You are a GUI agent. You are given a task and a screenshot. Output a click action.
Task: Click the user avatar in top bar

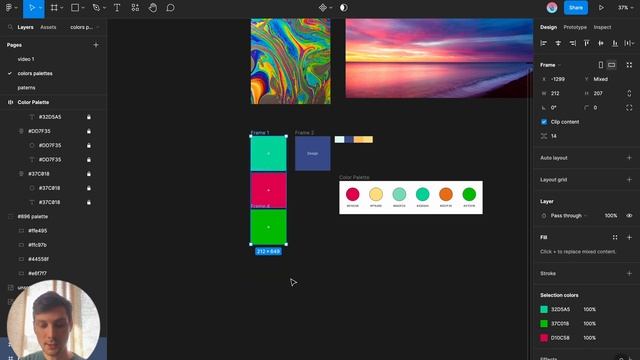[552, 8]
